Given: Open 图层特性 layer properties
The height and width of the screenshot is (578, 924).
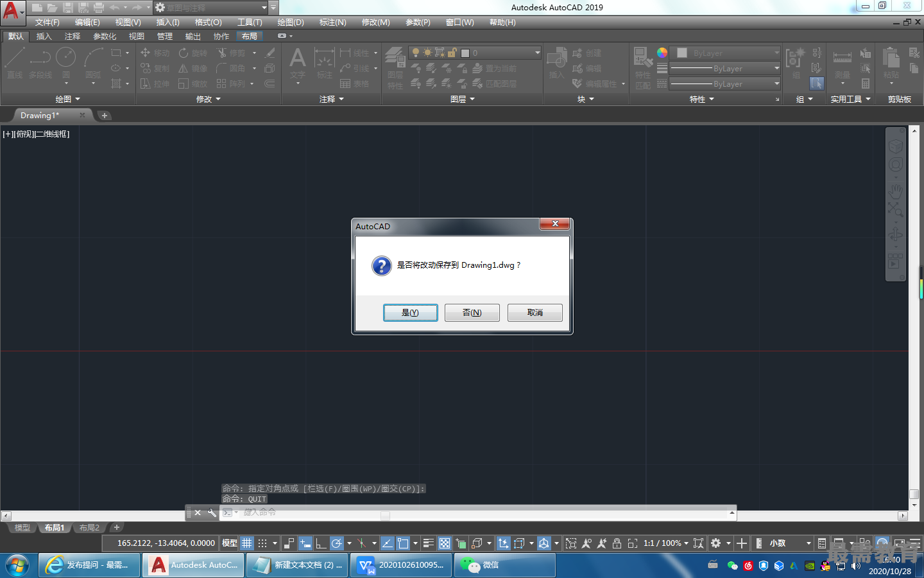Looking at the screenshot, I should coord(395,67).
